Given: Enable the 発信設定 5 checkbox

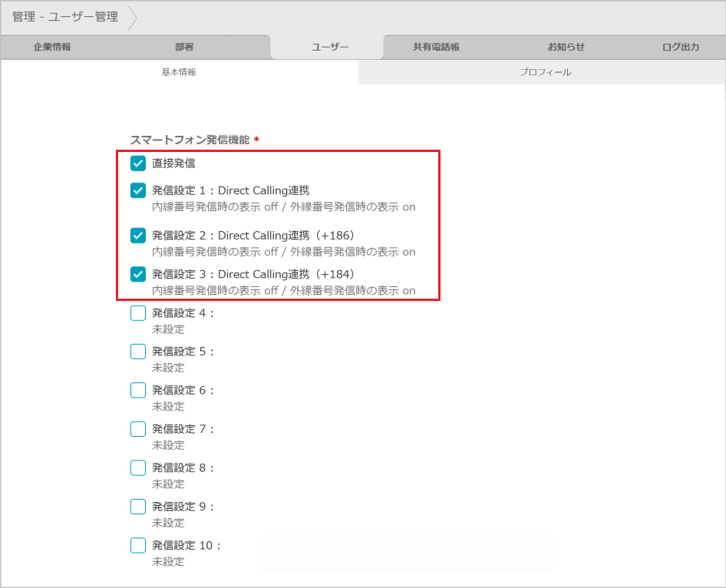Looking at the screenshot, I should click(138, 352).
